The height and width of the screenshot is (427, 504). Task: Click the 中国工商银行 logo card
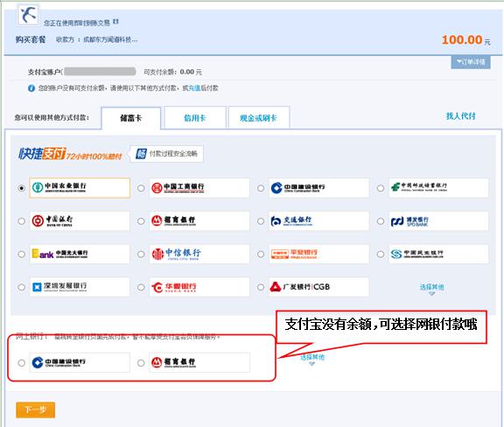[199, 188]
